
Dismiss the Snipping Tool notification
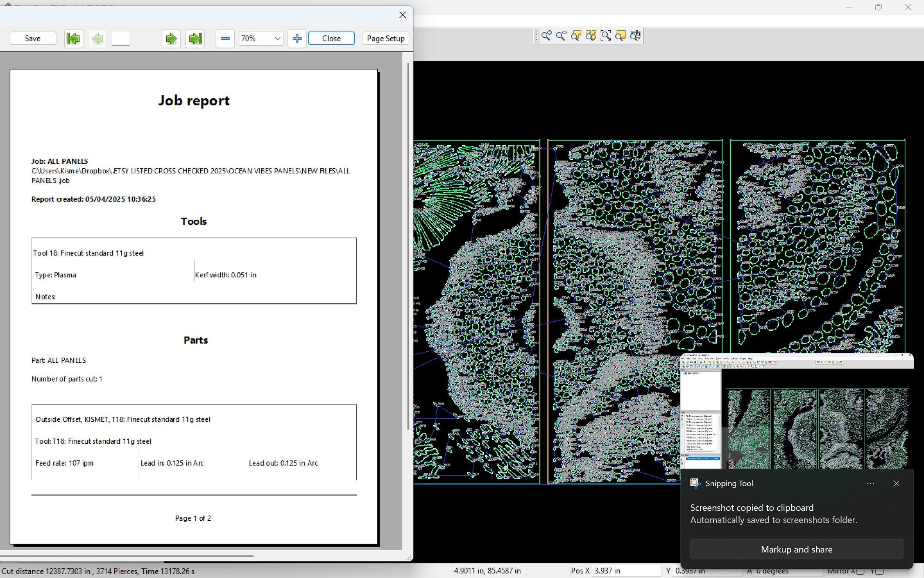[896, 484]
